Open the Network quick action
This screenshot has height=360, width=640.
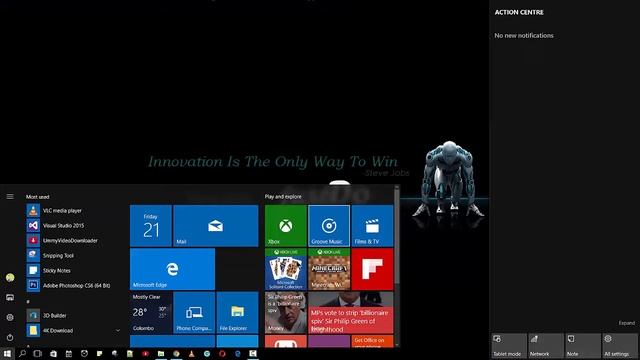pos(546,346)
